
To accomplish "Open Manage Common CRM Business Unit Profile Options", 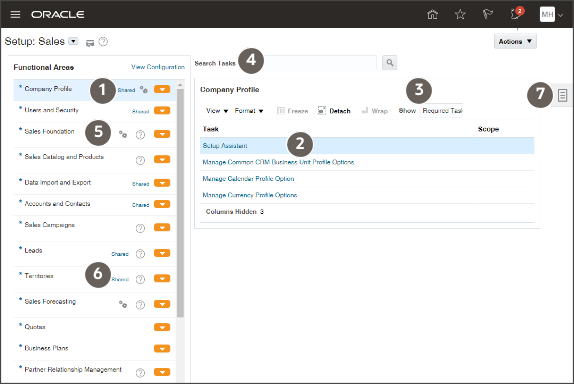I will (x=278, y=162).
